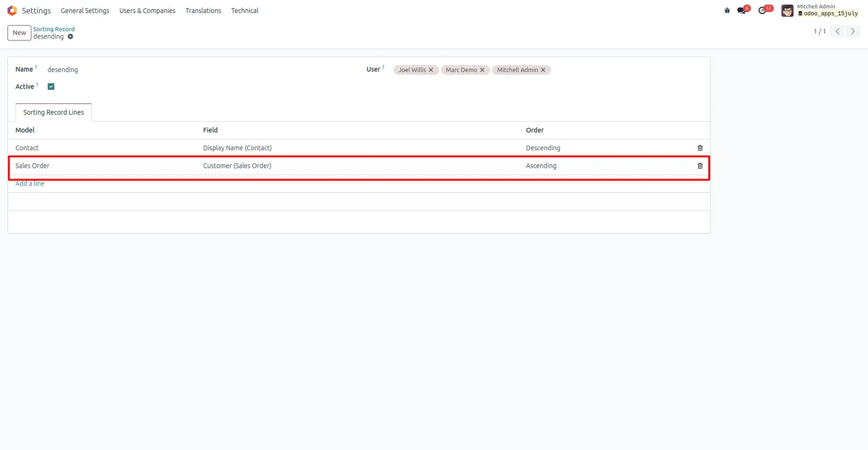This screenshot has width=868, height=450.
Task: Open the debug bug icon menu
Action: point(727,11)
